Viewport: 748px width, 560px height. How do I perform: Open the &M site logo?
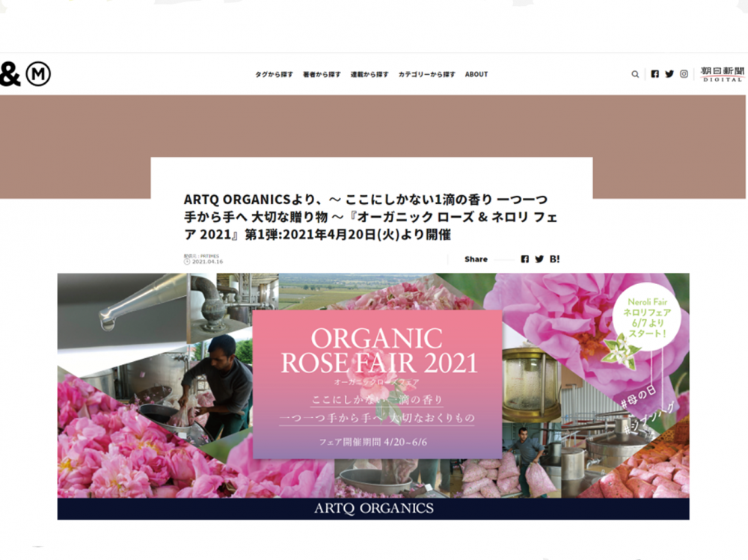25,75
